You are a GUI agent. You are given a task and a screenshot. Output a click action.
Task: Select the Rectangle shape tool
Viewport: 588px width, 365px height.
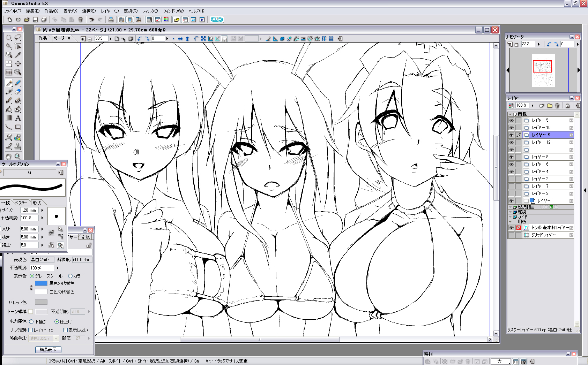18,127
